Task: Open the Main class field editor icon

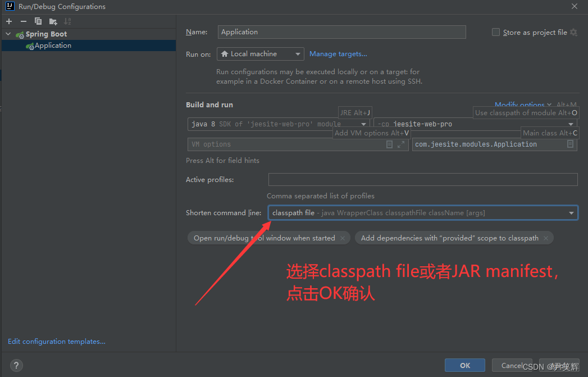Action: [571, 144]
